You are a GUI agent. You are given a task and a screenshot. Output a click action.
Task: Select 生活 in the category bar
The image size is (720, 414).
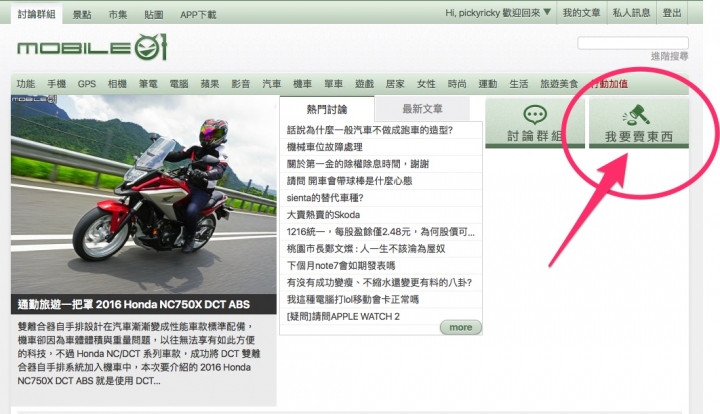click(519, 84)
